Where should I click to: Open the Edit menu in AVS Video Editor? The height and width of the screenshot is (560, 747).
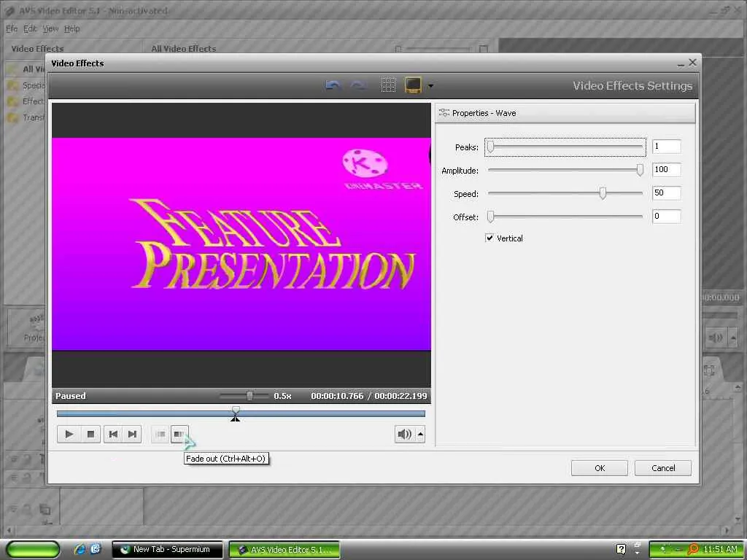pyautogui.click(x=30, y=28)
